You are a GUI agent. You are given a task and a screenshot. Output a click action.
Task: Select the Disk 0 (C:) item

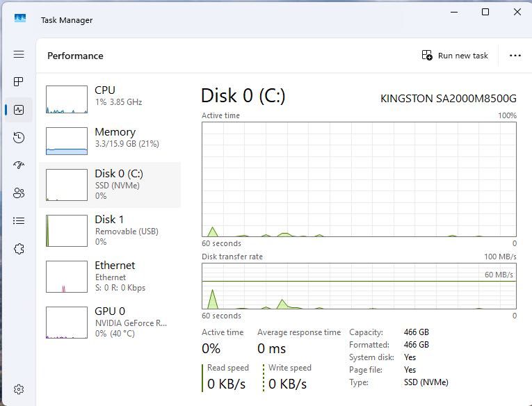click(110, 185)
